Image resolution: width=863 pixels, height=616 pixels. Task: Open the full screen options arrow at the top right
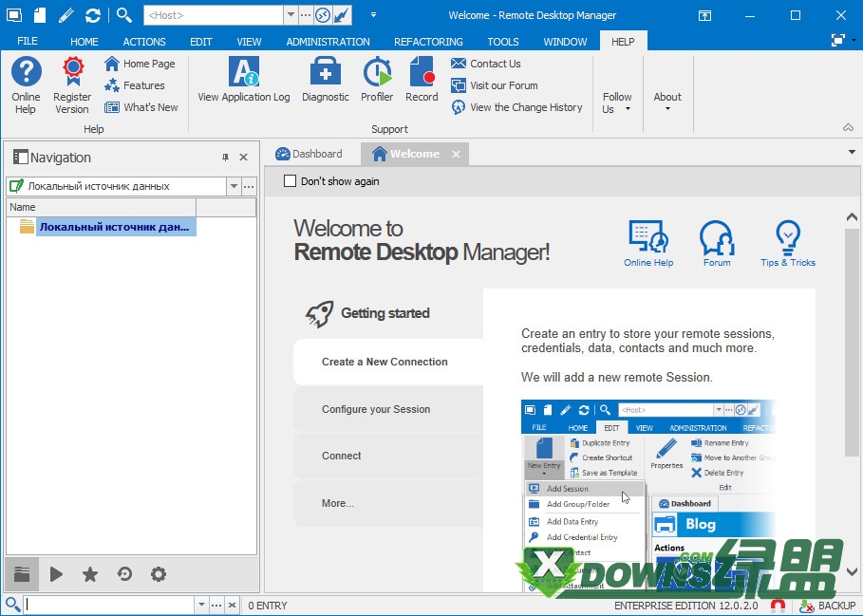[x=854, y=40]
